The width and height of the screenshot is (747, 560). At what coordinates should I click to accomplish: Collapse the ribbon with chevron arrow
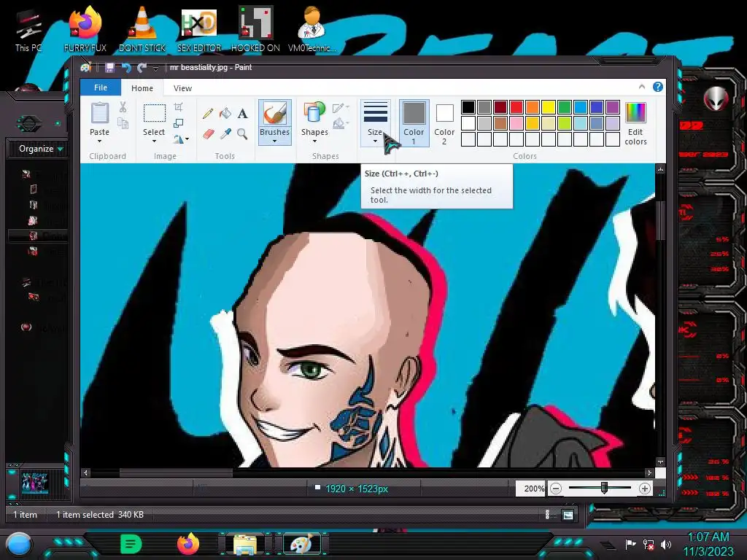pos(642,87)
